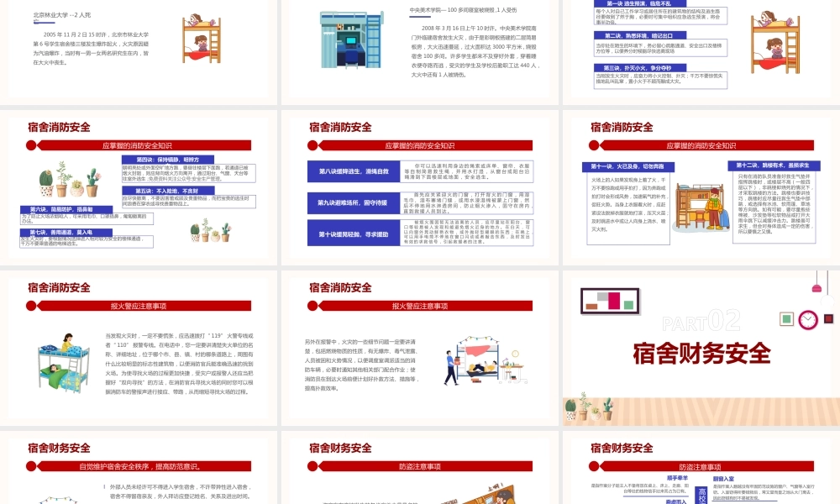Open the PART 02 宿舍财务安全 section slide
840x504 pixels.
point(701,348)
